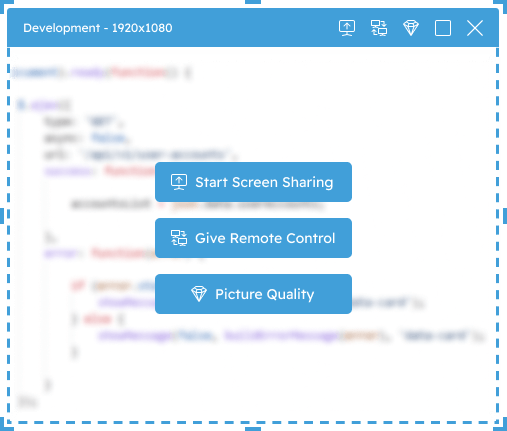Click the bottom-right corner frame handle

pos(501,425)
